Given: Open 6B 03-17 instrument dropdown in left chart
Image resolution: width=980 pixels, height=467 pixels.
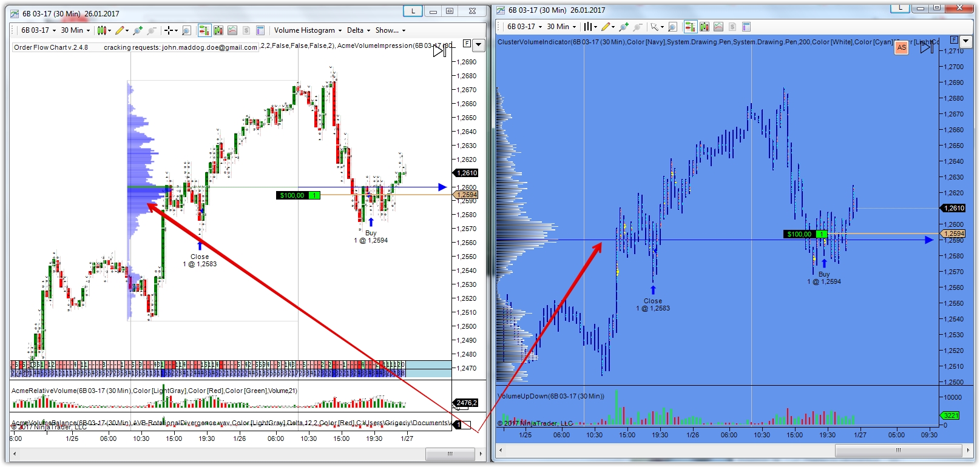Looking at the screenshot, I should pos(38,30).
